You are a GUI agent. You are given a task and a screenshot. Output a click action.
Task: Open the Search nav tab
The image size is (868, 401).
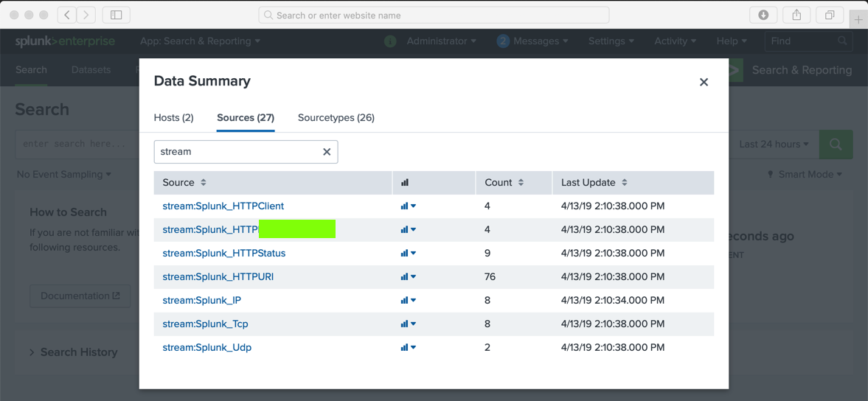point(31,70)
